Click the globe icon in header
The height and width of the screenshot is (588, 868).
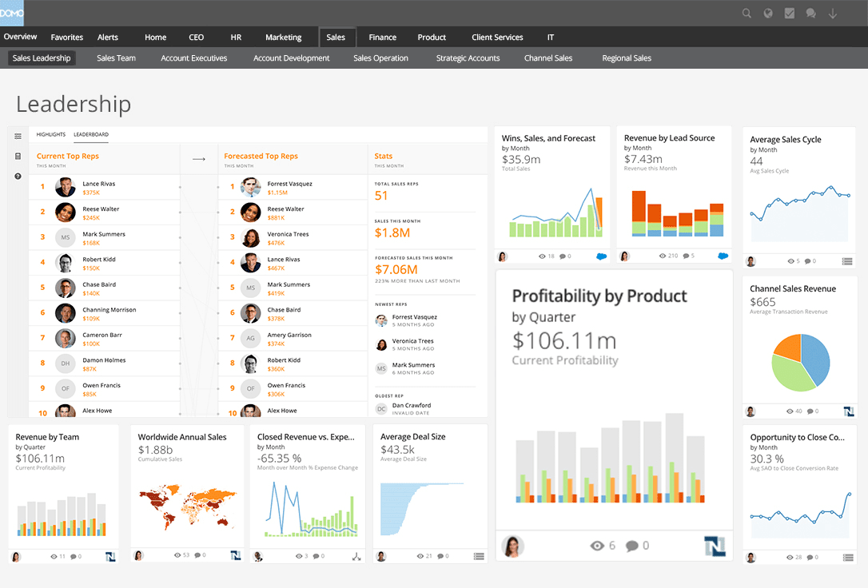click(768, 14)
